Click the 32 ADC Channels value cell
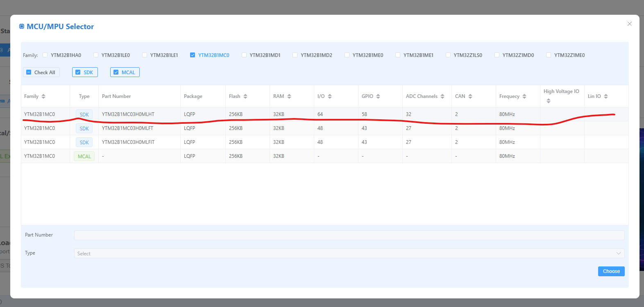644x307 pixels. click(x=408, y=114)
